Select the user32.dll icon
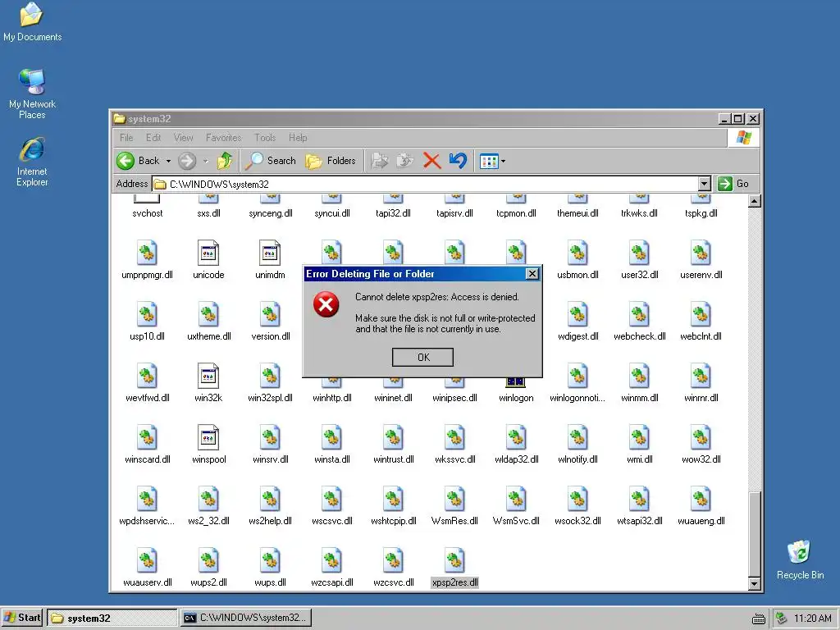The height and width of the screenshot is (630, 840). click(639, 253)
